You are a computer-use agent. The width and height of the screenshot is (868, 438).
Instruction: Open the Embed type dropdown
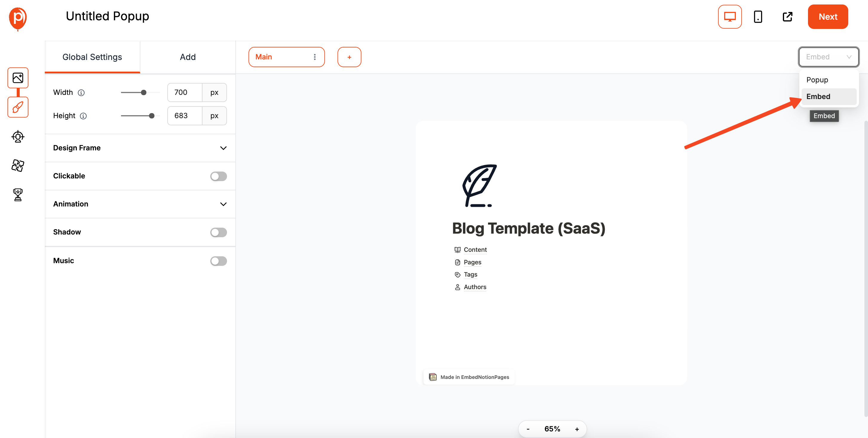pyautogui.click(x=828, y=57)
